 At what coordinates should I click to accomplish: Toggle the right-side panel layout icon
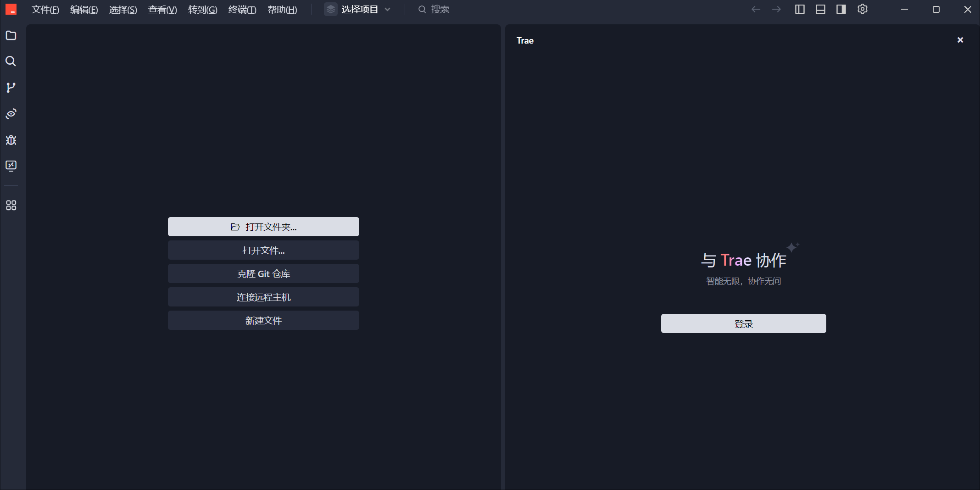[x=841, y=9]
